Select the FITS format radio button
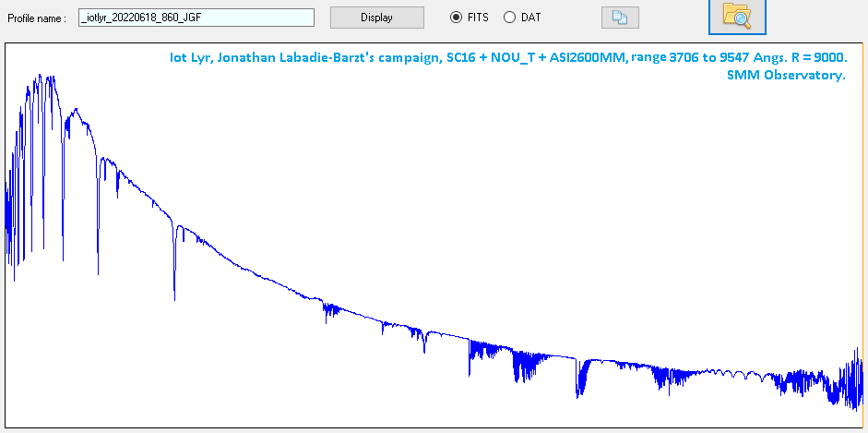Screen dimensions: 868x433 [456, 18]
